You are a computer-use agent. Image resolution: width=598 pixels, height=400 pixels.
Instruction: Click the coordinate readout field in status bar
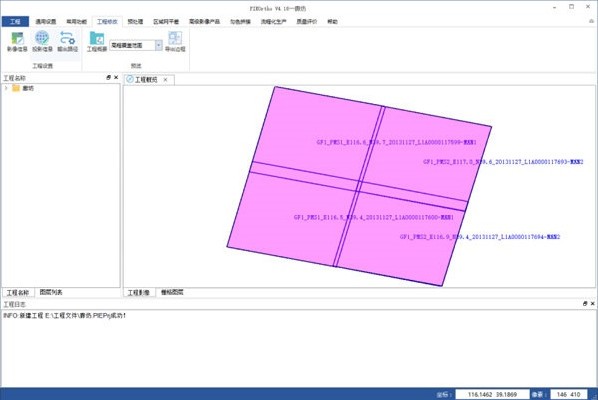pos(492,394)
